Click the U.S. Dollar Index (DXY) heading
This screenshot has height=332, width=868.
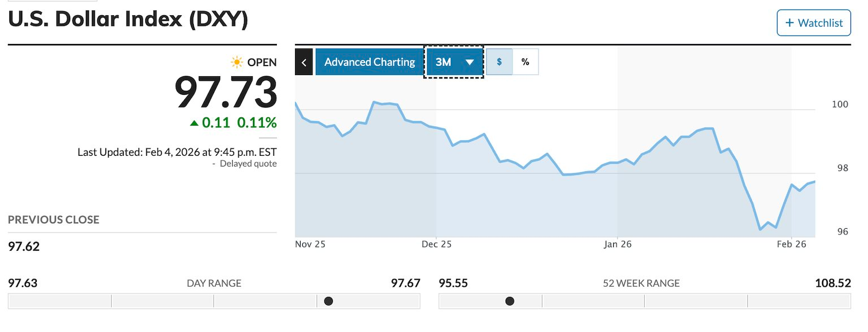[128, 19]
